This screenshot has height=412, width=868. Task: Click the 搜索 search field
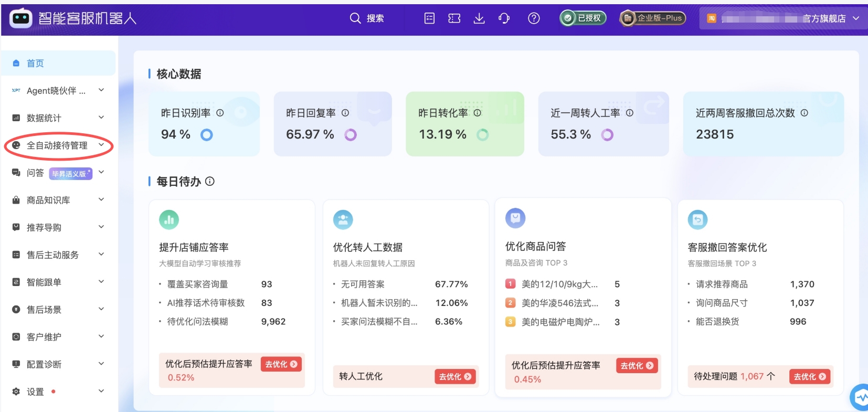point(367,18)
